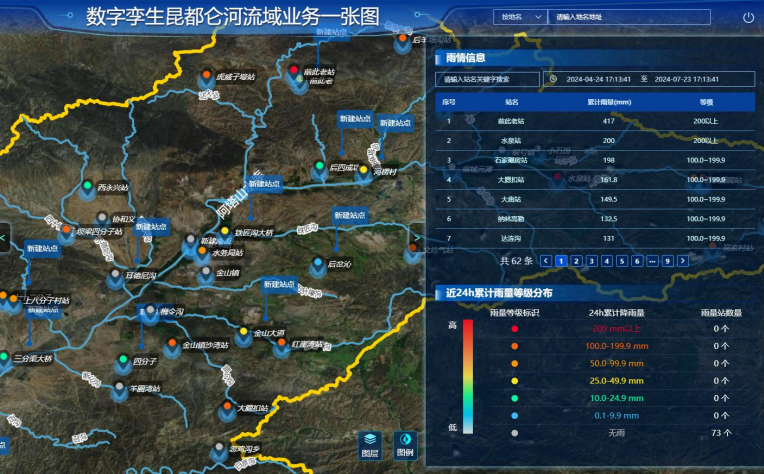The image size is (764, 474).
Task: Expand the 按地名 search type dropdown
Action: 519,17
